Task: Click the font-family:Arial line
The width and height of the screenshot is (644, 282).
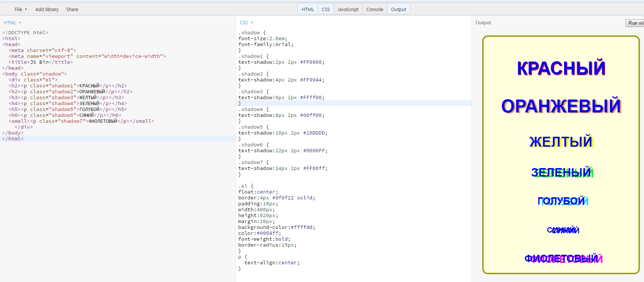Action: pyautogui.click(x=266, y=44)
